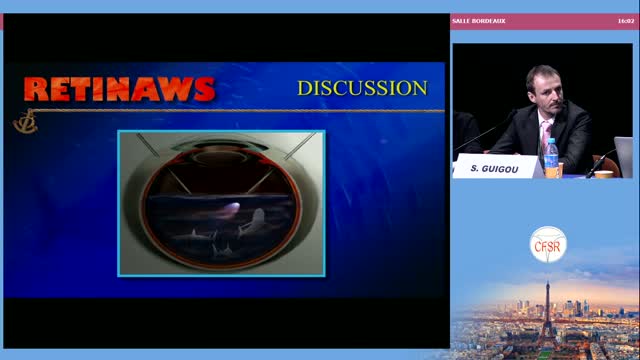
Task: Click the pink header bar at top right
Action: (x=542, y=21)
